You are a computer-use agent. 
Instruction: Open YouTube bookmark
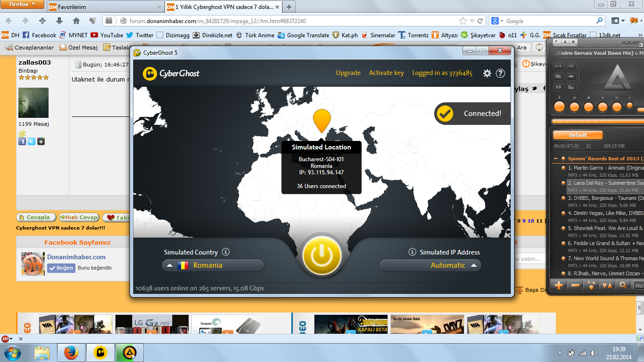coord(107,35)
